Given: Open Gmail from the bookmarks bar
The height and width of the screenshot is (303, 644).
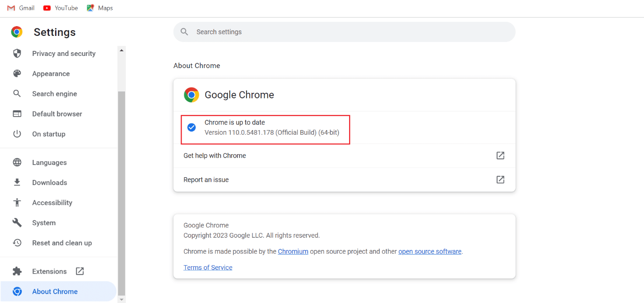Looking at the screenshot, I should [20, 7].
